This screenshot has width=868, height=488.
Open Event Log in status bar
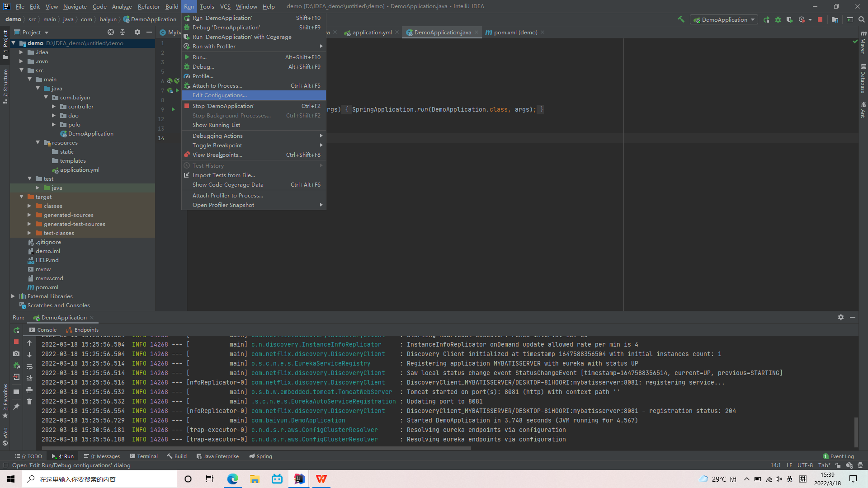pos(838,456)
